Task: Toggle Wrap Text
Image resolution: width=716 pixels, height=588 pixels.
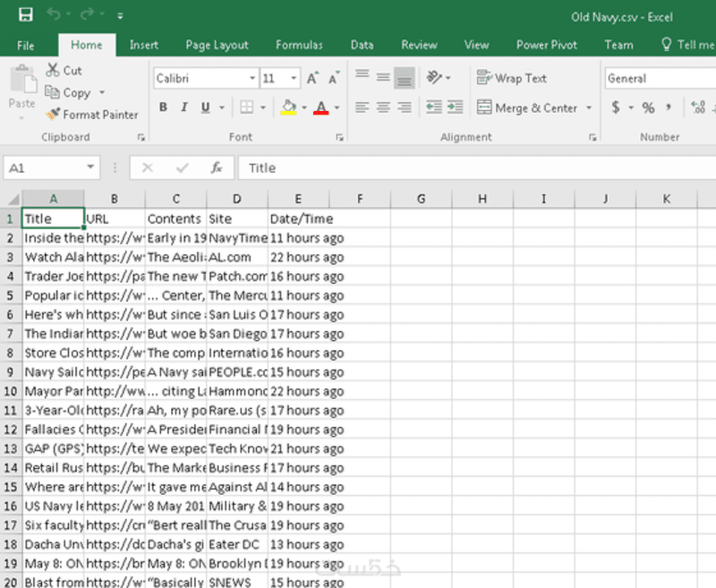Action: (511, 78)
